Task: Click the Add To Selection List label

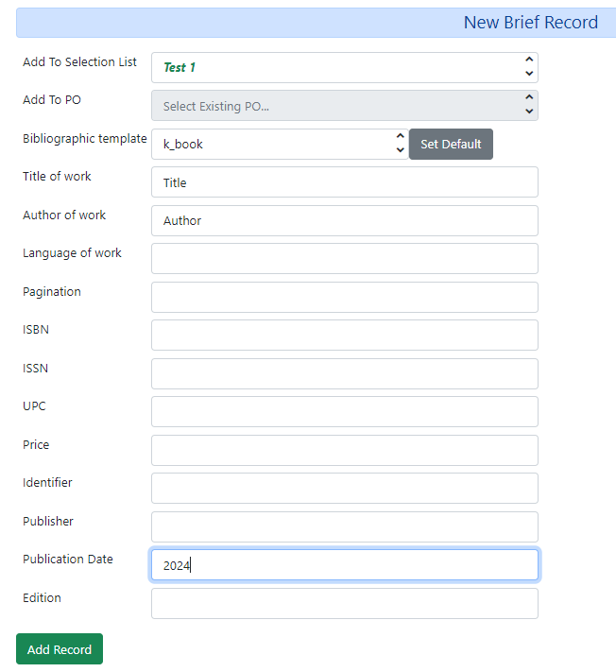Action: 79,62
